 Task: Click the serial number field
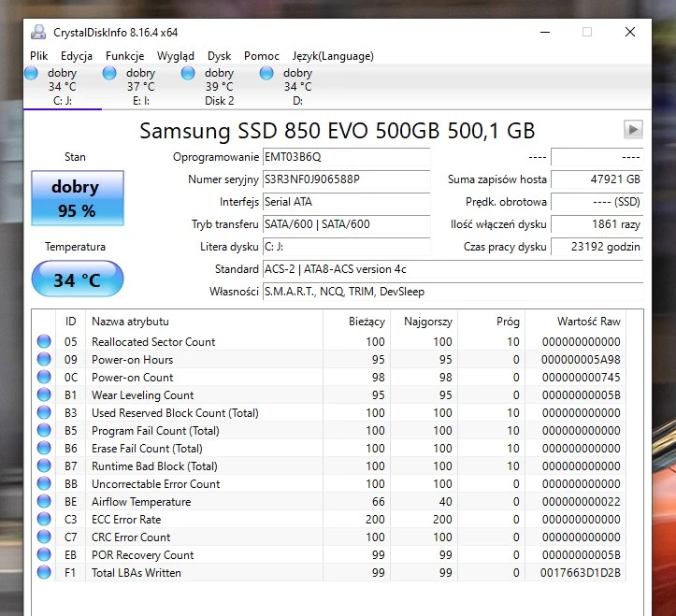pos(344,179)
